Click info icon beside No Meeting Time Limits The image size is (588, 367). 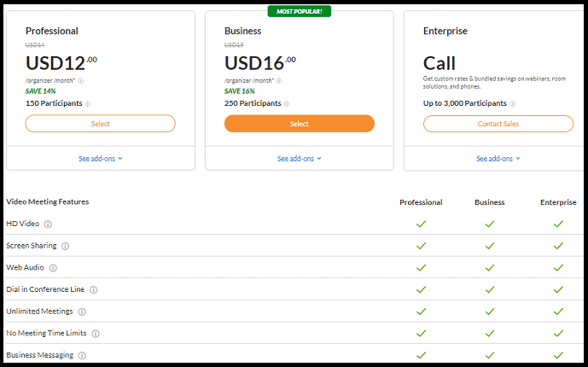(x=96, y=334)
